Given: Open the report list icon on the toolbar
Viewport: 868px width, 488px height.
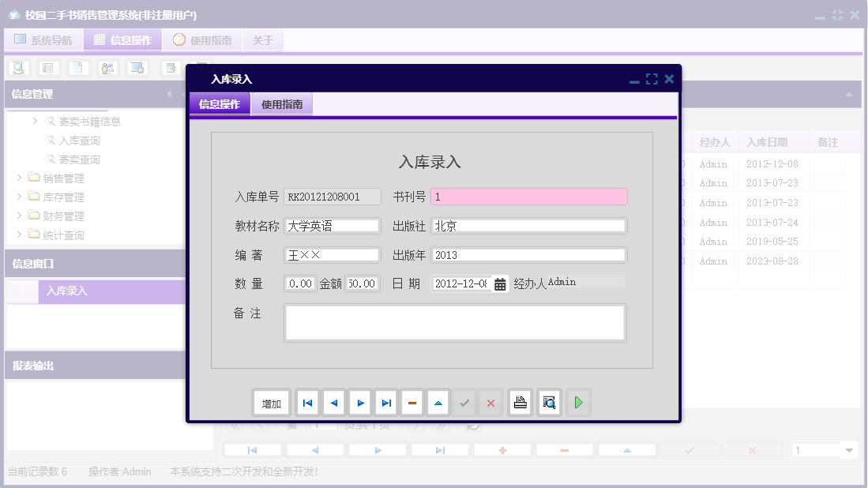Looking at the screenshot, I should [x=48, y=68].
